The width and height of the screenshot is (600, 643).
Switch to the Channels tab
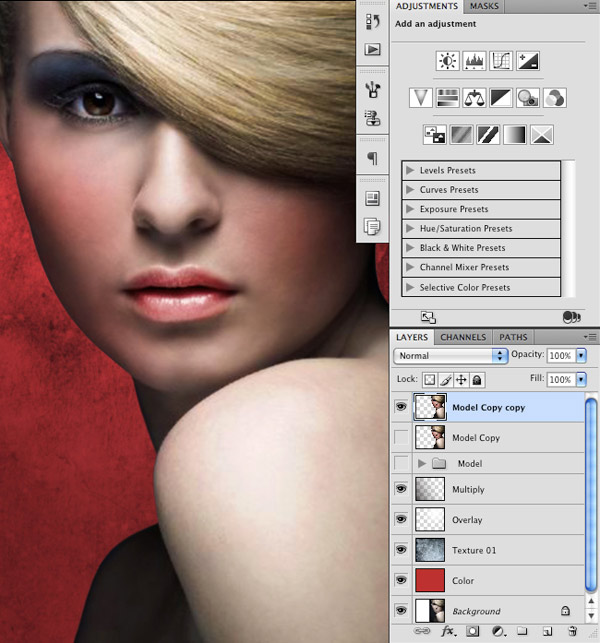(x=463, y=337)
